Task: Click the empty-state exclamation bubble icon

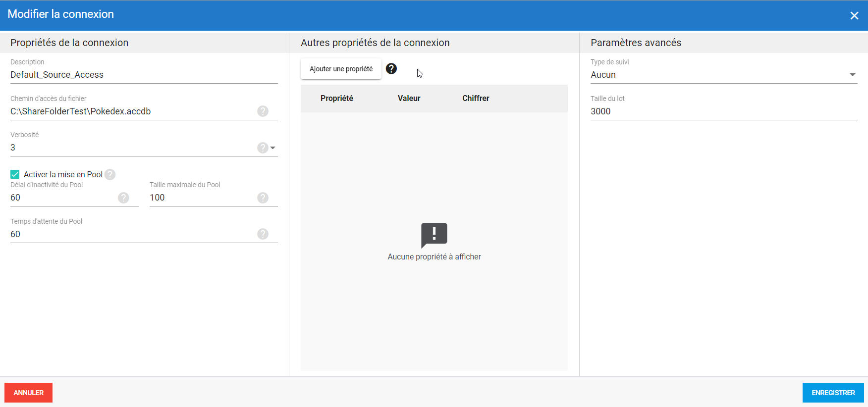Action: click(434, 235)
